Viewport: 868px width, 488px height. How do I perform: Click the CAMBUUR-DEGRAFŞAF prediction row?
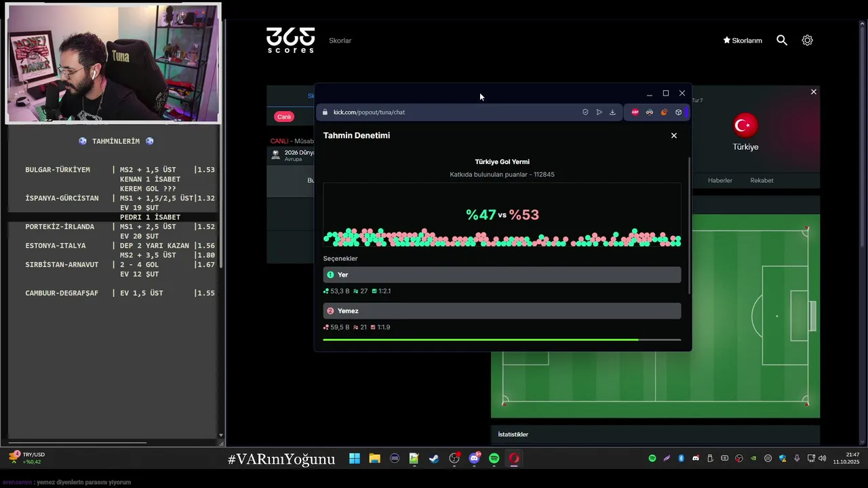tap(120, 293)
